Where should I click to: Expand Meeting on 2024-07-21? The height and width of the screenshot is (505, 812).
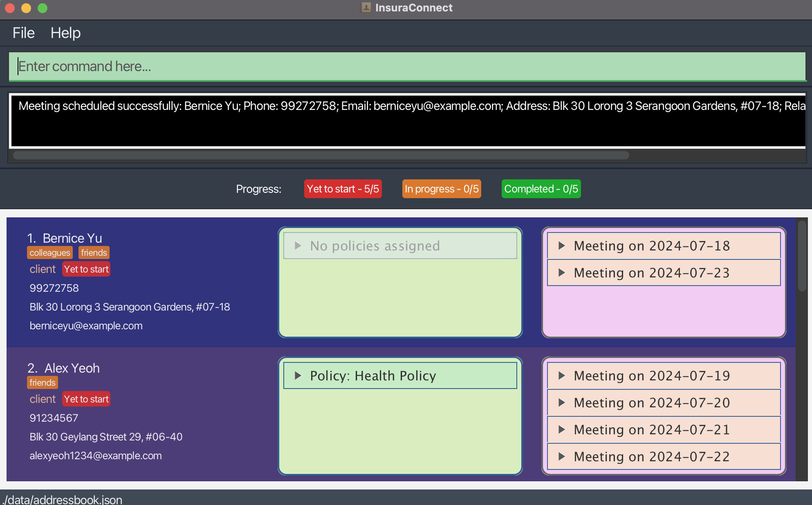pos(664,429)
